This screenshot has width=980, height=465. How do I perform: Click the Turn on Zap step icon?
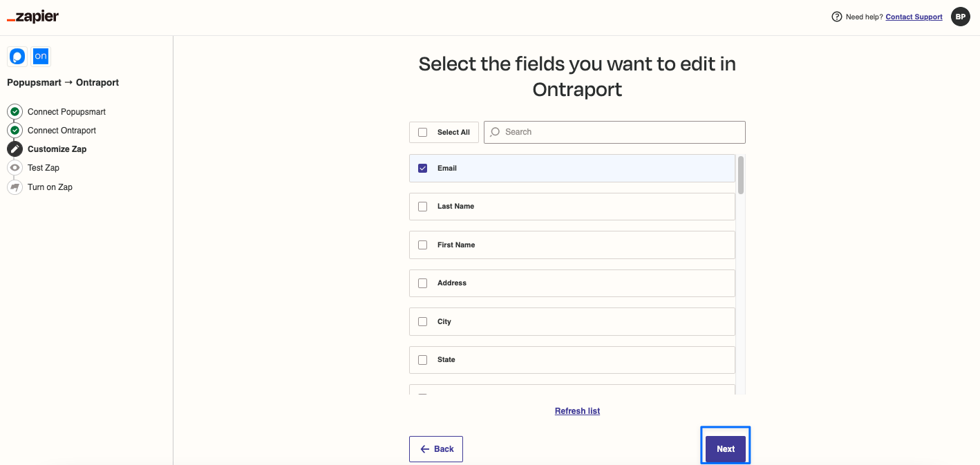pos(15,187)
